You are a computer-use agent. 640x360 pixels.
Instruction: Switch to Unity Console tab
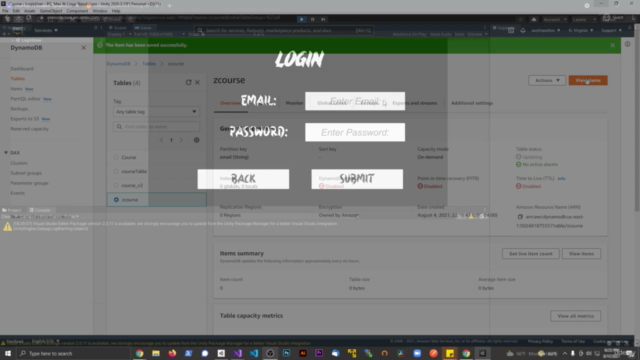40,210
